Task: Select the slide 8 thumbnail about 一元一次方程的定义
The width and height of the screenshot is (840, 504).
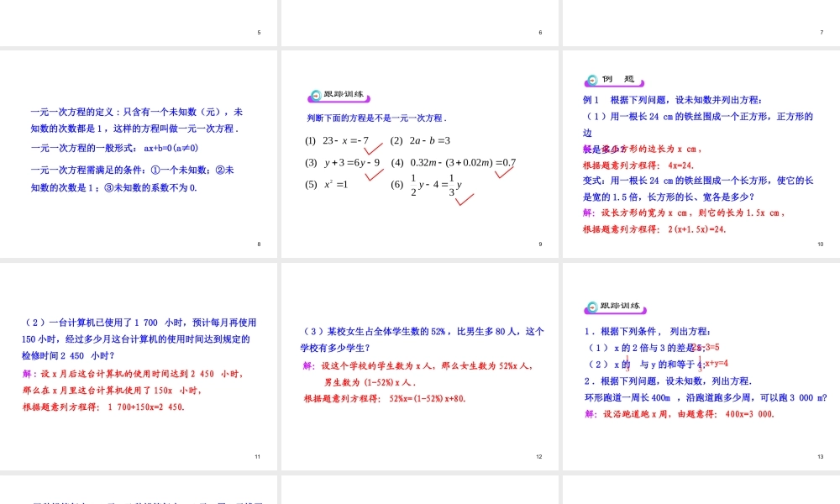Action: pos(139,151)
